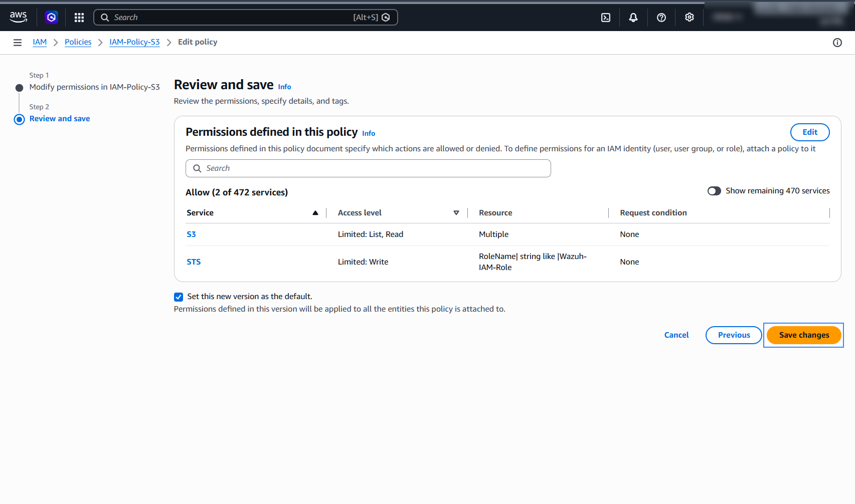Open IAM-Policy-S3 breadcrumb link
The width and height of the screenshot is (855, 504).
click(x=134, y=42)
